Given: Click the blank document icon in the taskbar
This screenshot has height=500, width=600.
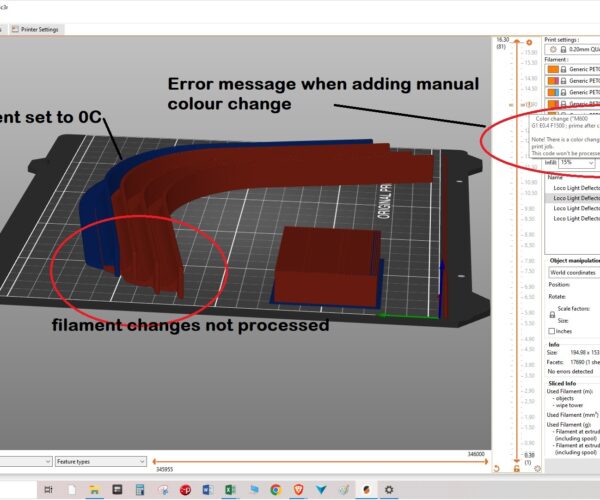Looking at the screenshot, I should pos(72,489).
